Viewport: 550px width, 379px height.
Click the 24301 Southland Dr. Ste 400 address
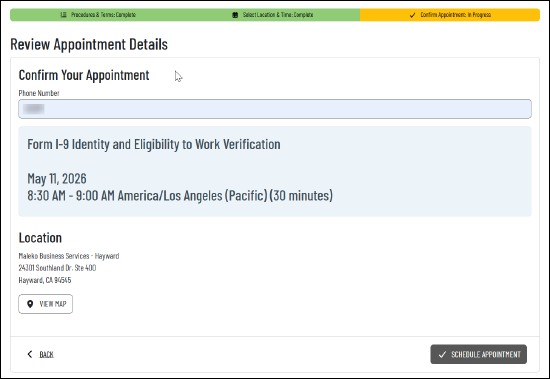57,268
